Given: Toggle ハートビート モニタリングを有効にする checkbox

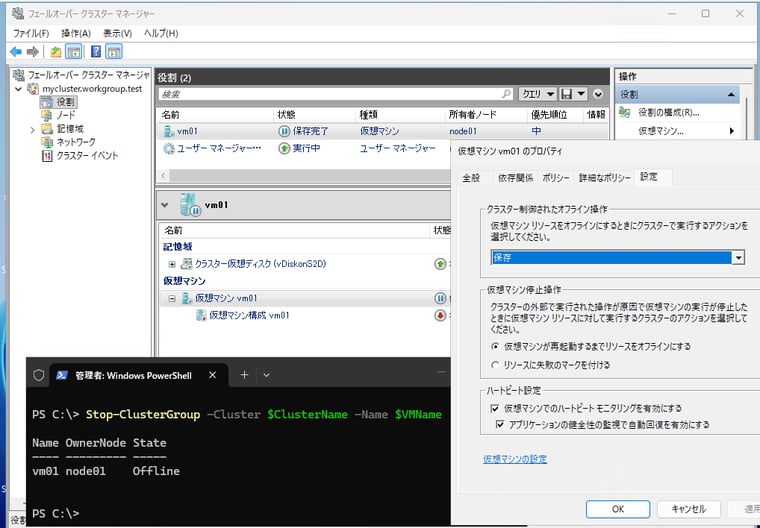Looking at the screenshot, I should click(495, 408).
